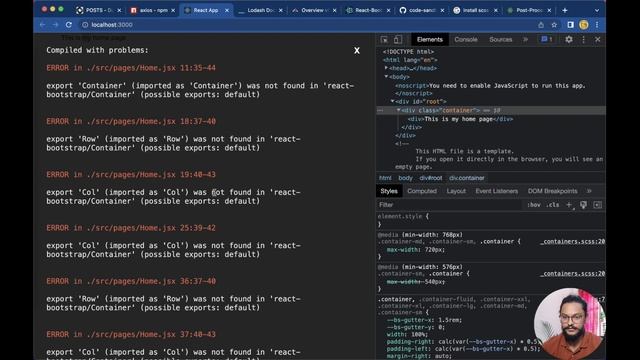
Task: Close the React App browser tab
Action: tap(227, 10)
